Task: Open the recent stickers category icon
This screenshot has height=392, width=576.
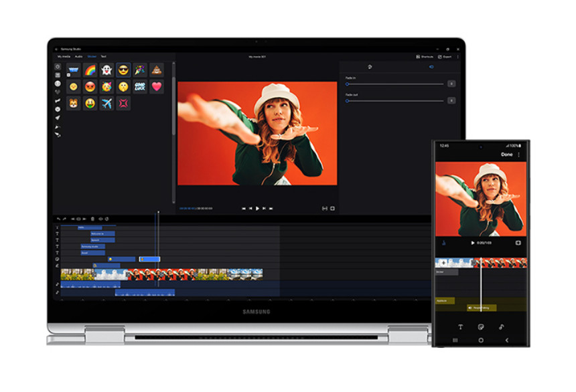Action: [x=58, y=67]
